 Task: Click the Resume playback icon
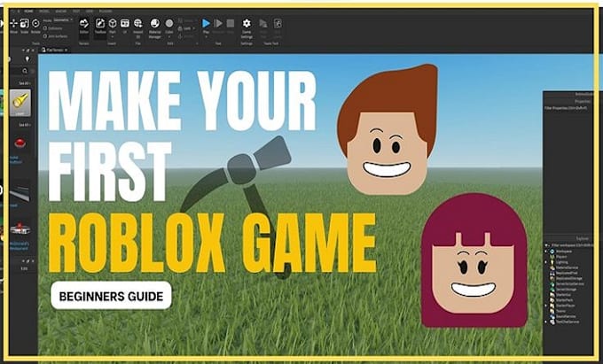[218, 23]
